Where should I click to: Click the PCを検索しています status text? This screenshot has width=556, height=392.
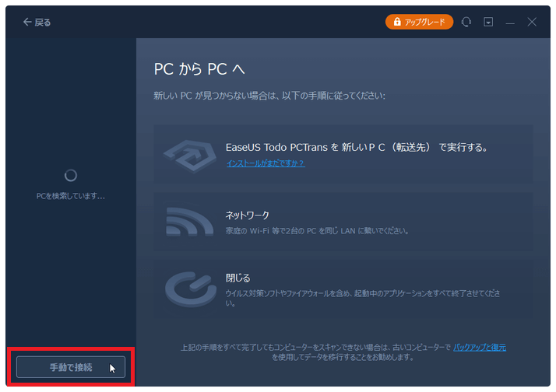click(71, 196)
